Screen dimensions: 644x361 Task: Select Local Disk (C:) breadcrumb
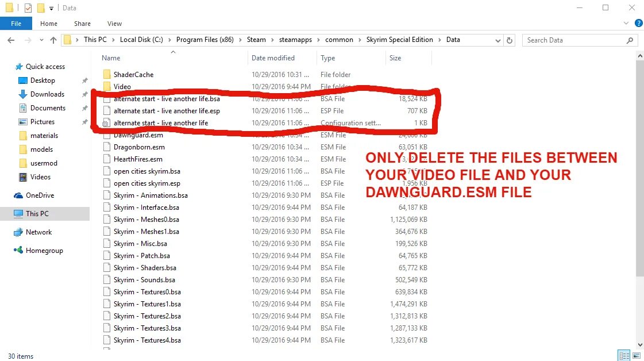coord(141,40)
